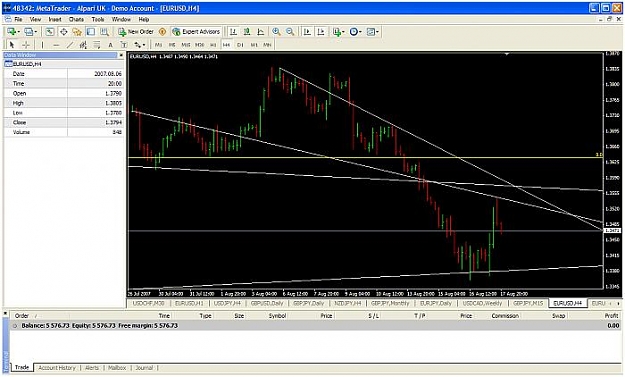Toggle the Terminal panel icon

(x=91, y=31)
